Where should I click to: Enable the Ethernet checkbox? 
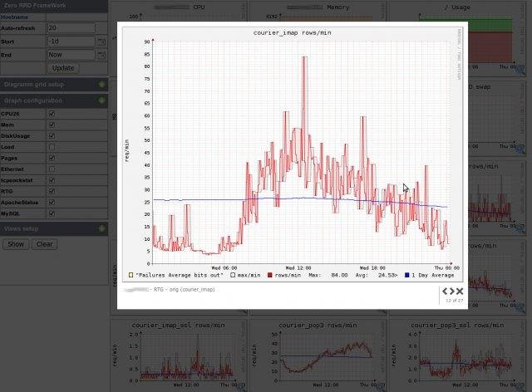52,169
